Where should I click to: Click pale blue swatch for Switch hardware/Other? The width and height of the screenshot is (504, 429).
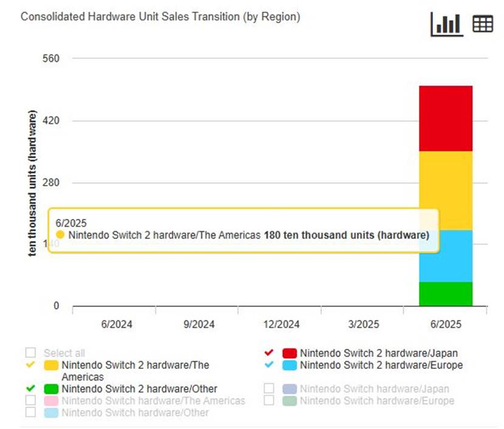[51, 413]
